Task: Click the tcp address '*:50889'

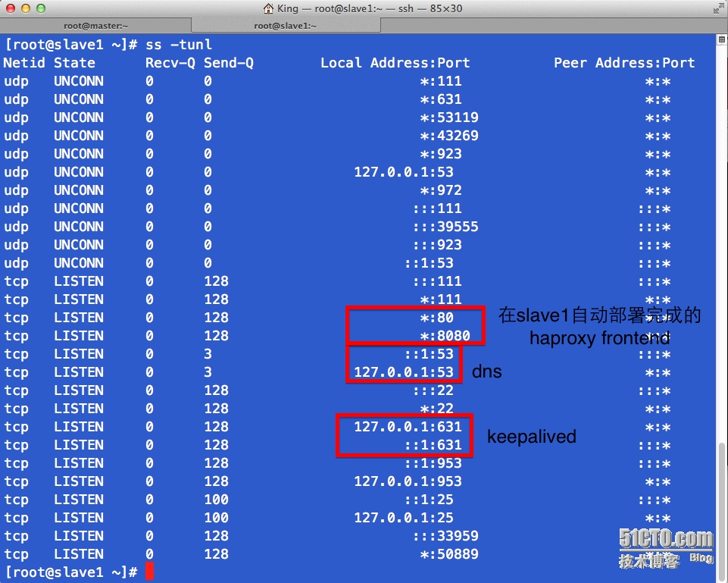Action: (x=449, y=554)
